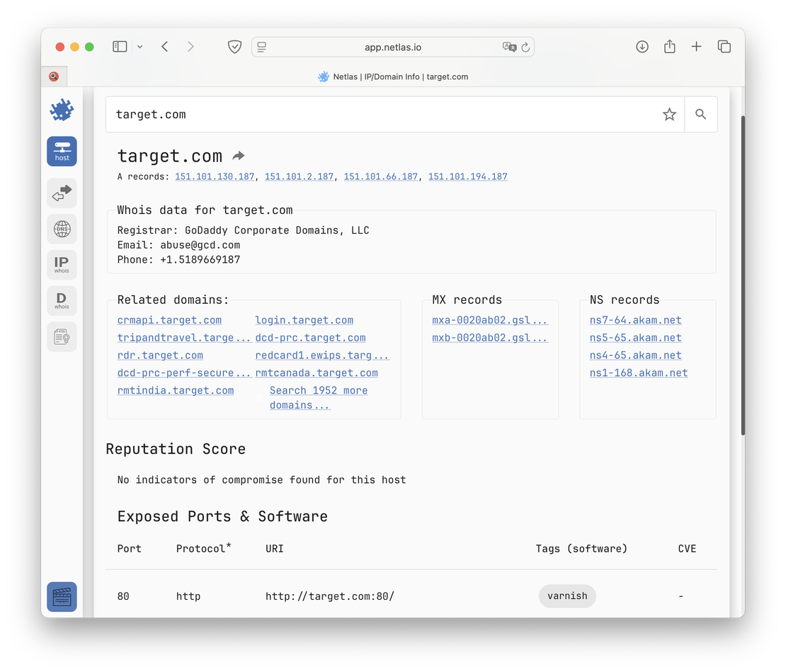Open the responses arrows sidebar icon
Screen dimensions: 786x672
point(62,193)
